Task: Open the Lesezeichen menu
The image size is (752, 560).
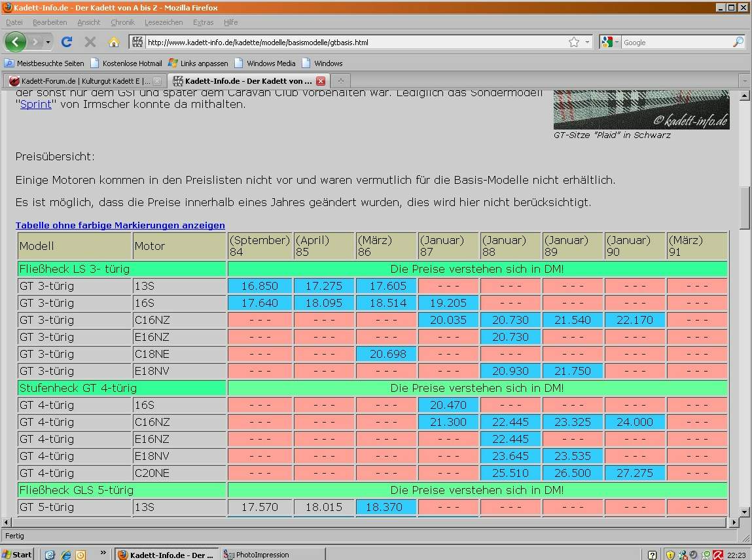Action: 164,22
